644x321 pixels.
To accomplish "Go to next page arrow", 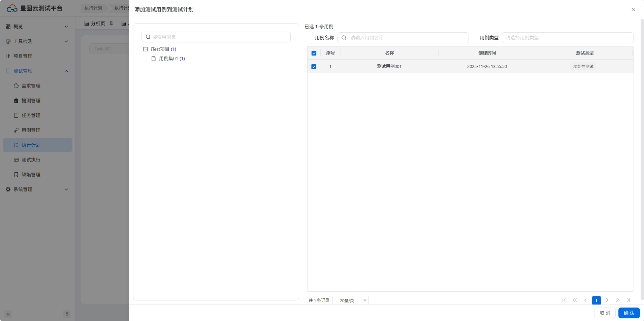I will pos(607,300).
